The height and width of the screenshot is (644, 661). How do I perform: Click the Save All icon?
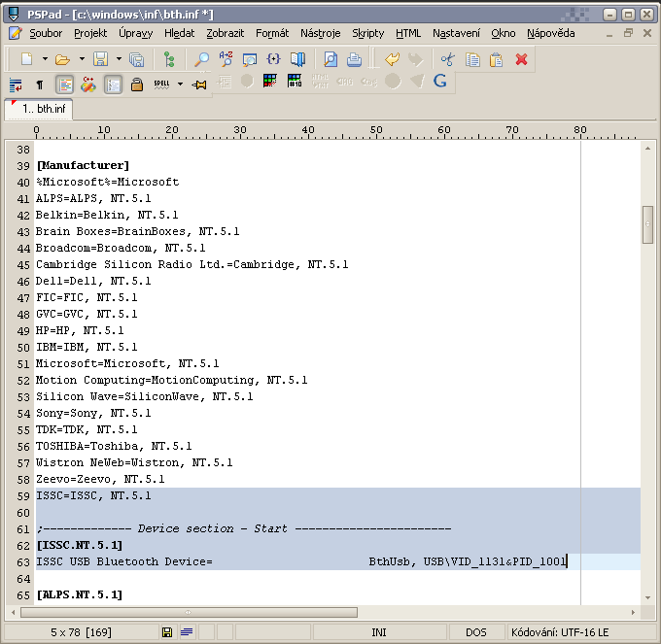[137, 59]
